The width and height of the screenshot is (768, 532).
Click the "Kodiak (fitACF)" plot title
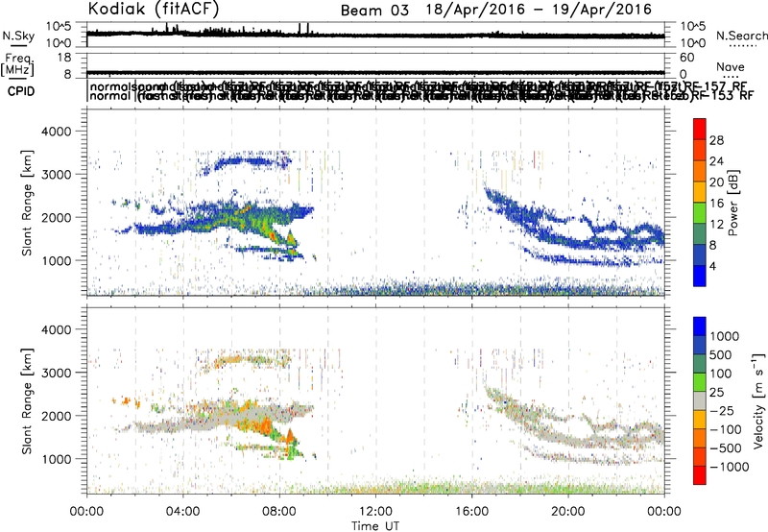[154, 10]
